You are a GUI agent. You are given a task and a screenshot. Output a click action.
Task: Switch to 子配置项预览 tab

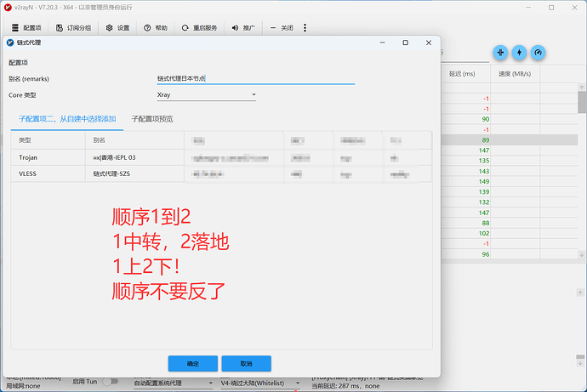[x=152, y=119]
